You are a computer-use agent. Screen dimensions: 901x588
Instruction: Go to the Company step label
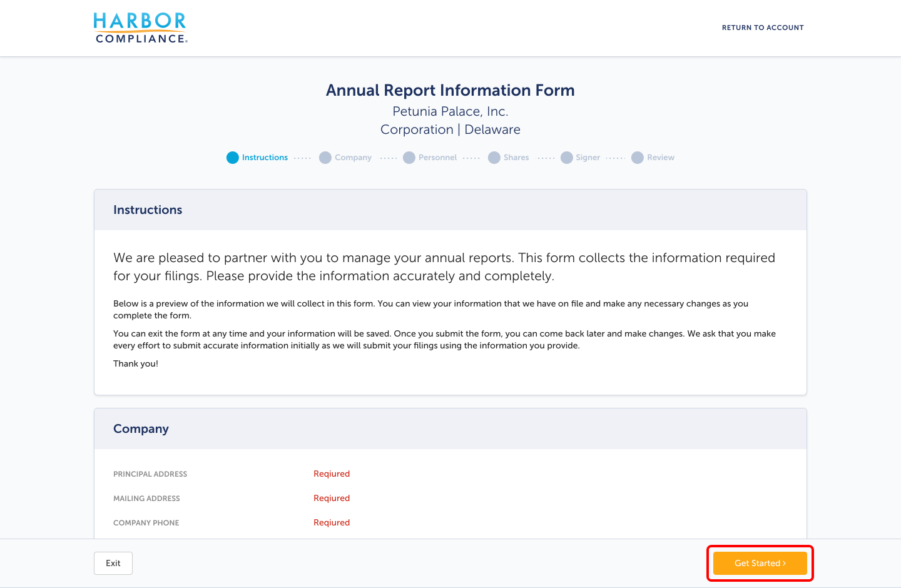pyautogui.click(x=353, y=158)
